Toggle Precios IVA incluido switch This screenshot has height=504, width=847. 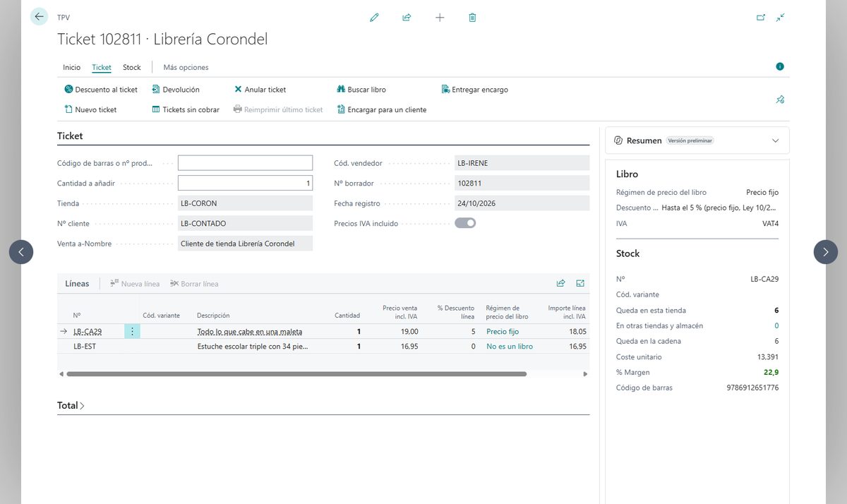[465, 223]
